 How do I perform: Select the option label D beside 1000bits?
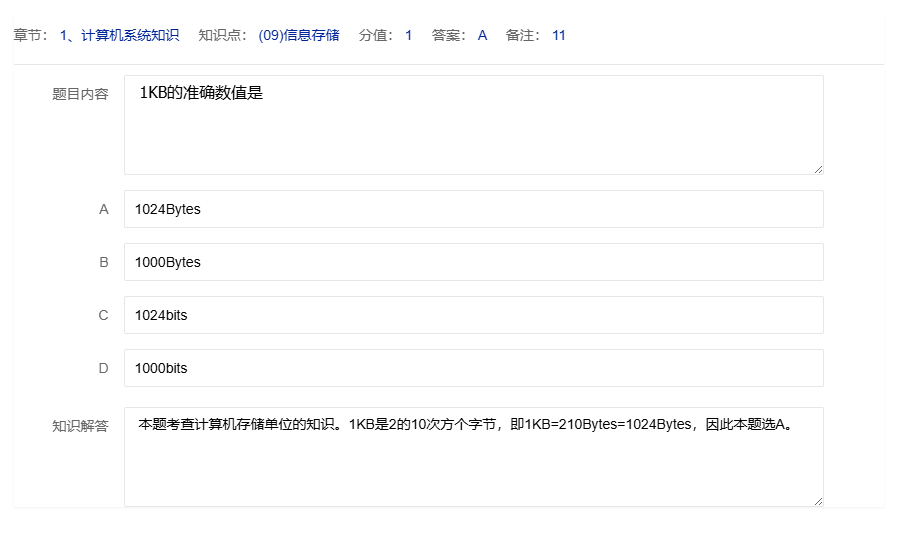(103, 368)
